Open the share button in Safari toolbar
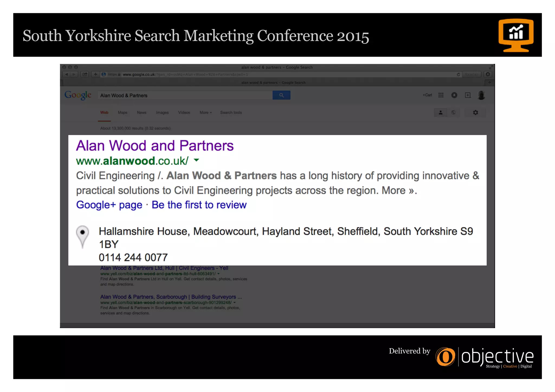The height and width of the screenshot is (392, 555). tap(85, 74)
